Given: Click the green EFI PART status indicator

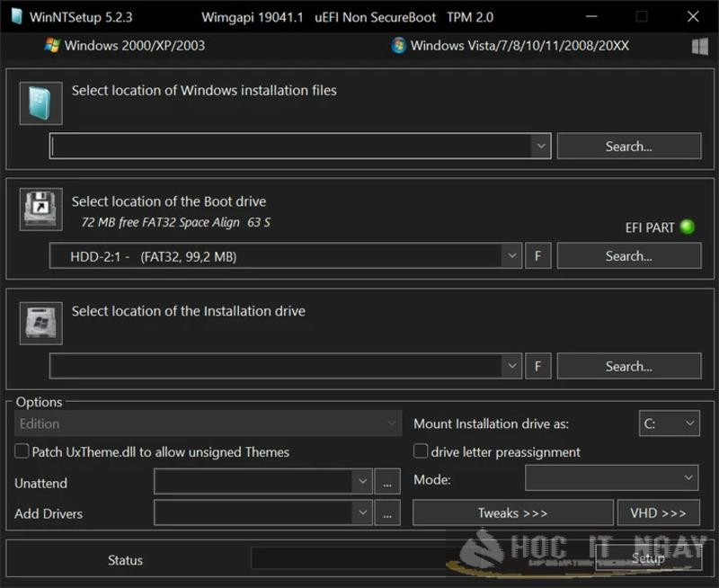Looking at the screenshot, I should pos(687,227).
